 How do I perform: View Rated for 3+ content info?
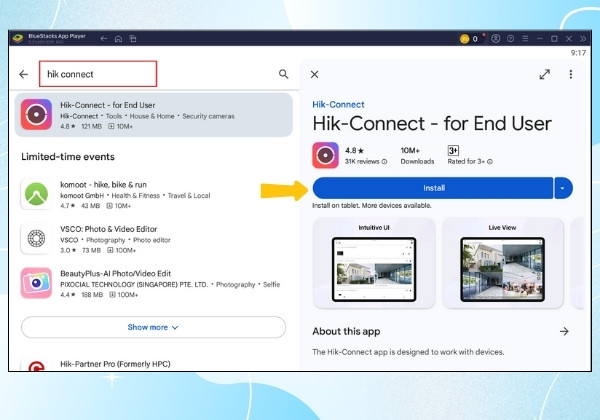470,161
